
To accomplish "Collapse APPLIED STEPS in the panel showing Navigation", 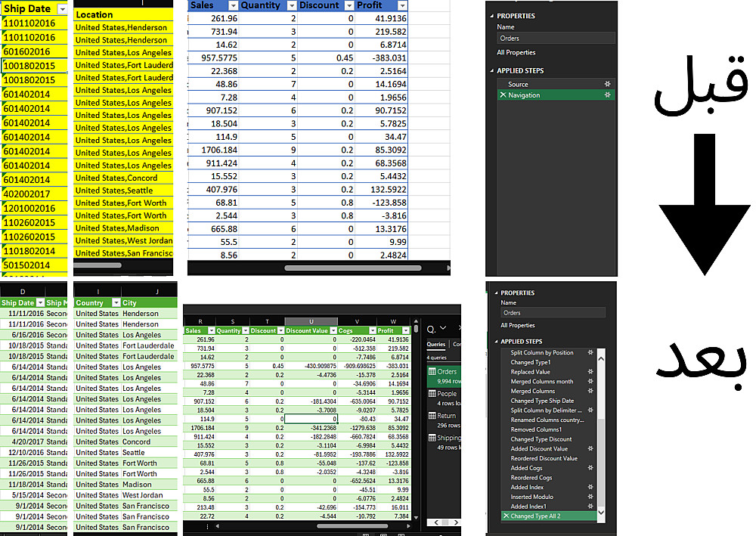I will pos(492,70).
